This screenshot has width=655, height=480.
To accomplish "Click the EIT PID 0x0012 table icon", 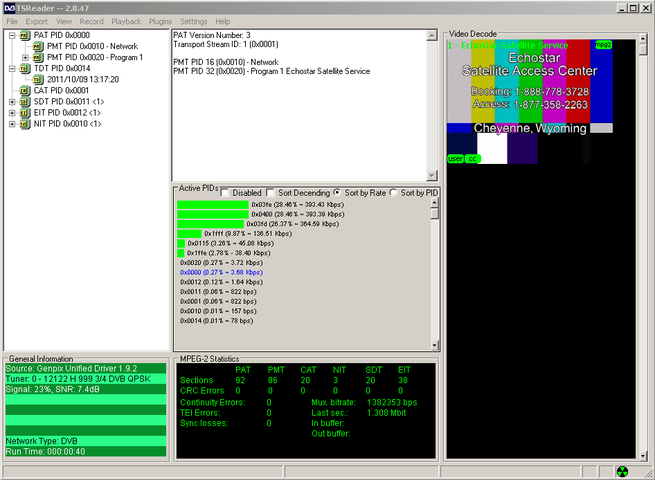I will [x=25, y=113].
